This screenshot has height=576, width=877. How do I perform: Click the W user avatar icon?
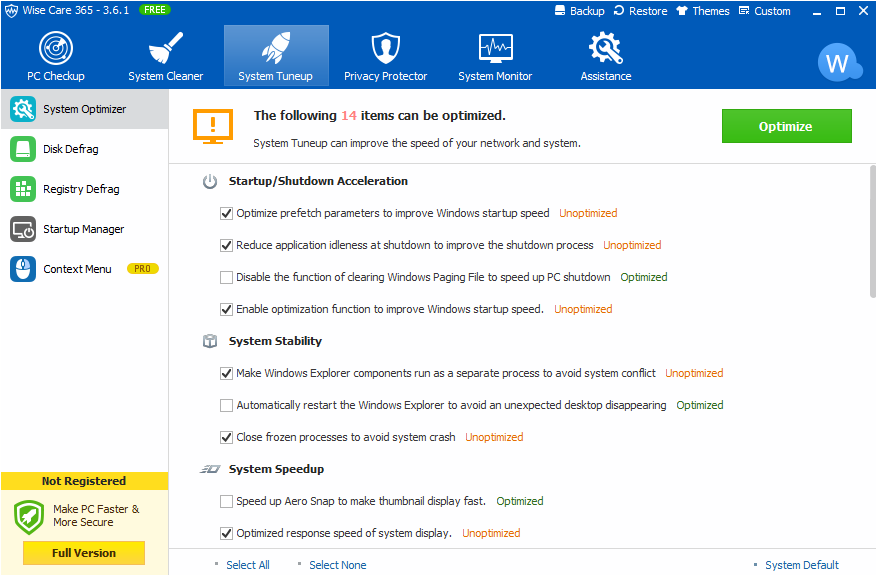coord(838,63)
